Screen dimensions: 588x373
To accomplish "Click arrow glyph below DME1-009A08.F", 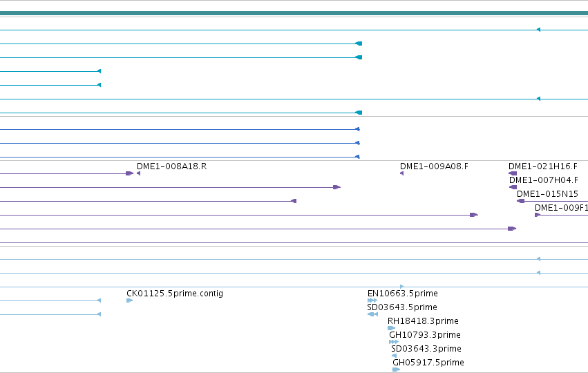I will (401, 173).
